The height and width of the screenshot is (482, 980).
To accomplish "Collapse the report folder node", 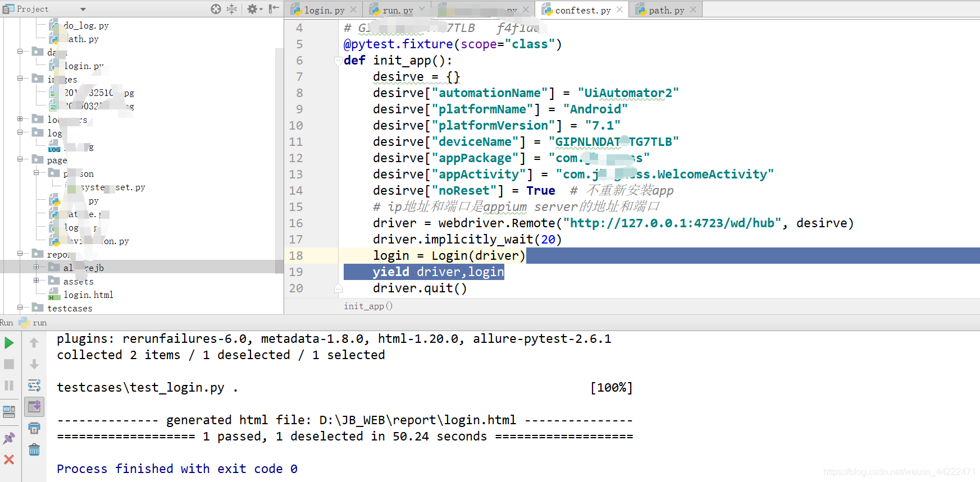I will (20, 253).
